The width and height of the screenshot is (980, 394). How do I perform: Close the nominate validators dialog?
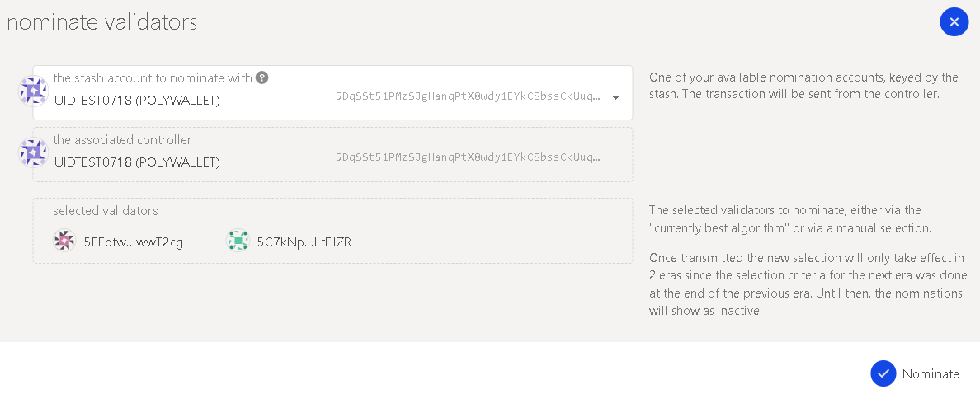click(954, 22)
